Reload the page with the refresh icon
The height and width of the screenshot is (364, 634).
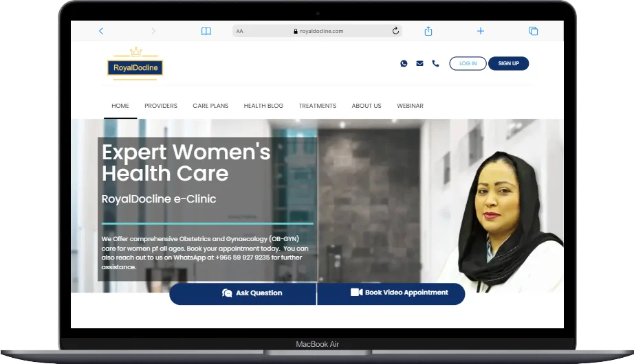[x=395, y=31]
